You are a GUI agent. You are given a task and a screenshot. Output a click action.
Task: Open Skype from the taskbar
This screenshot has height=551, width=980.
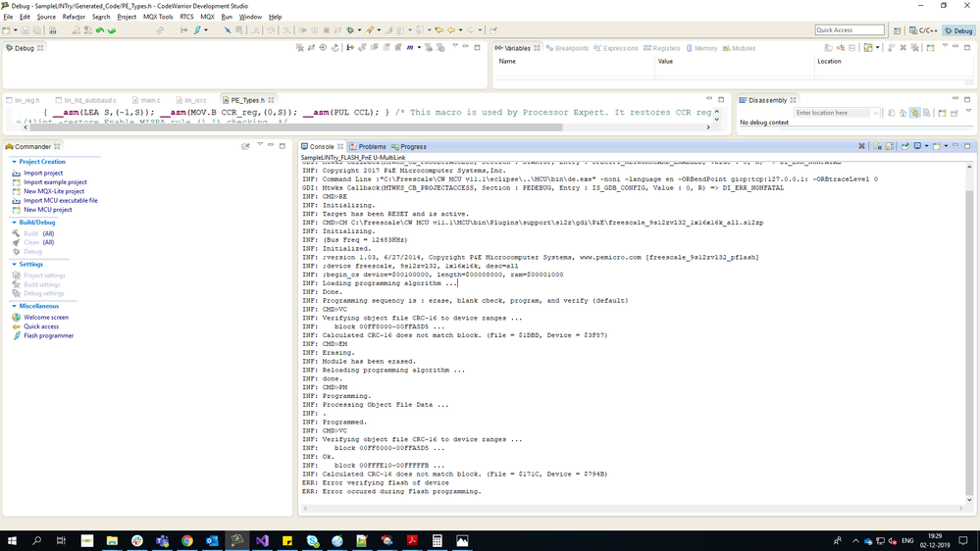tap(312, 541)
